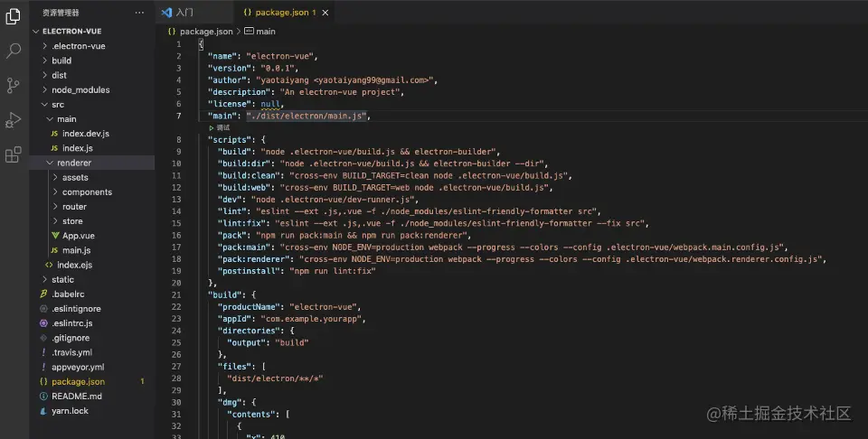Click the "build:clean" script key
The width and height of the screenshot is (868, 439).
(249, 175)
